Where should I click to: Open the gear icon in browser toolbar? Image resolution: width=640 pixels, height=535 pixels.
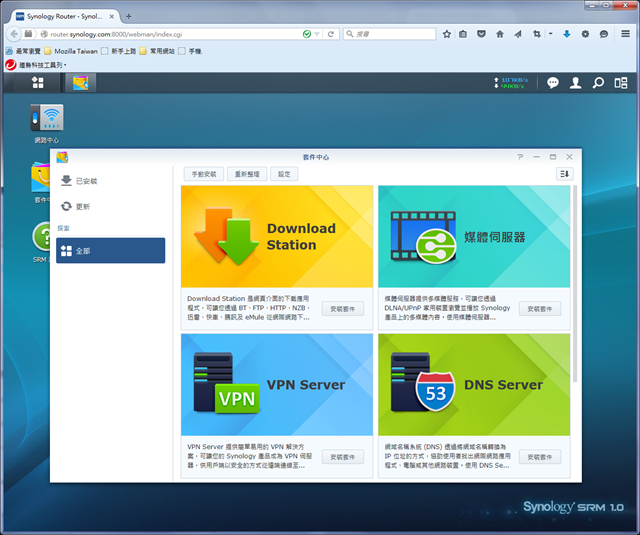point(585,34)
